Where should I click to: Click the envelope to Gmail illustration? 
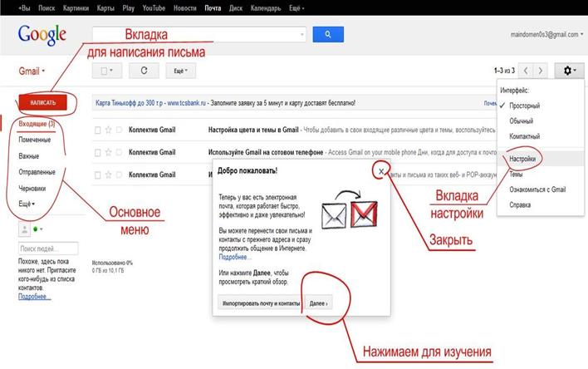click(x=350, y=210)
